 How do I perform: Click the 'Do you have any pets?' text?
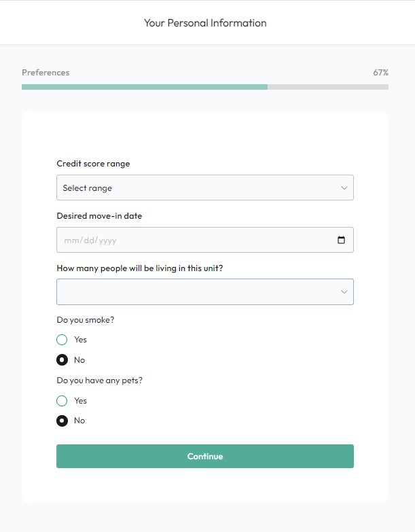pyautogui.click(x=99, y=380)
